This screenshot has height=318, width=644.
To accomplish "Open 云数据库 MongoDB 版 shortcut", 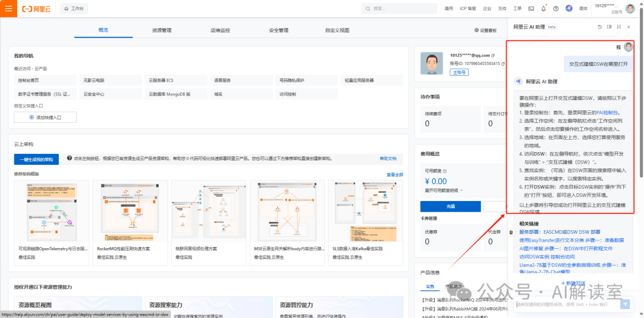I will (x=176, y=94).
